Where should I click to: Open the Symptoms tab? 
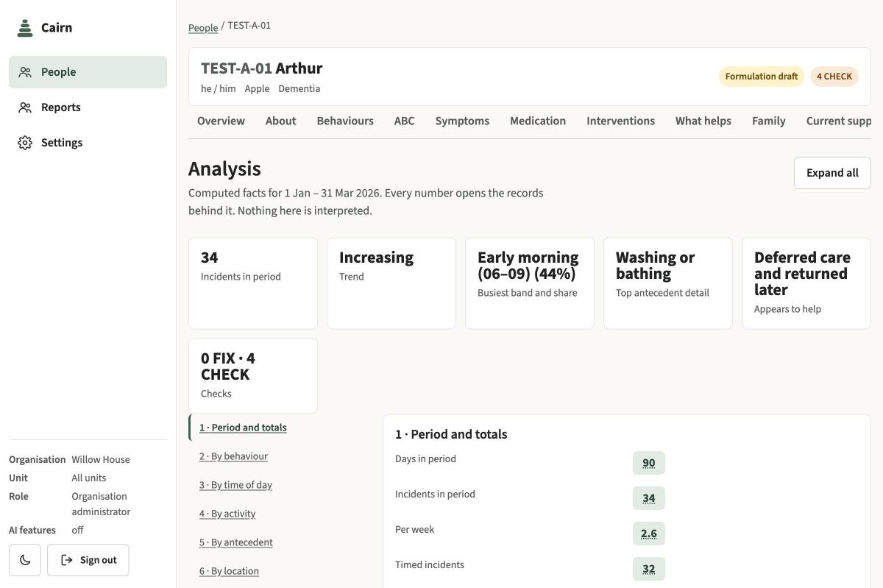462,121
